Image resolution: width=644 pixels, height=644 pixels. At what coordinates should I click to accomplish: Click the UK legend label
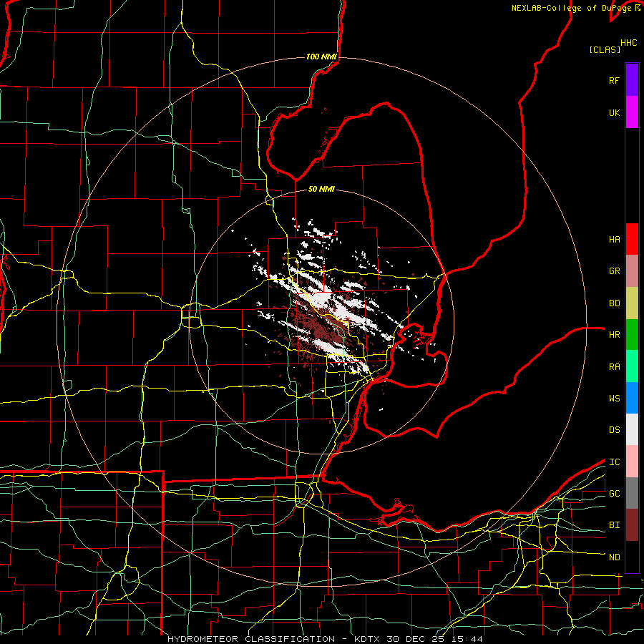614,113
